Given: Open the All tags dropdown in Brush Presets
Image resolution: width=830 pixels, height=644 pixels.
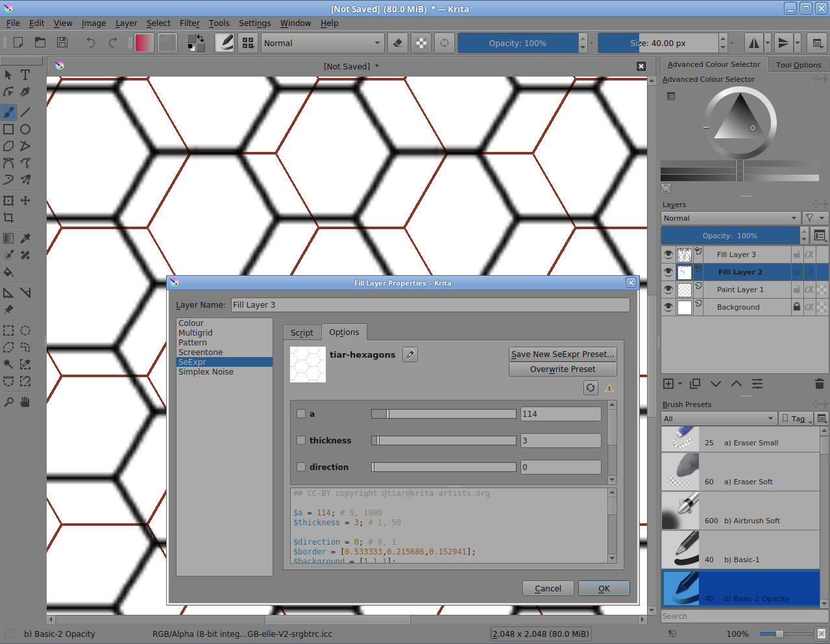Looking at the screenshot, I should point(718,418).
